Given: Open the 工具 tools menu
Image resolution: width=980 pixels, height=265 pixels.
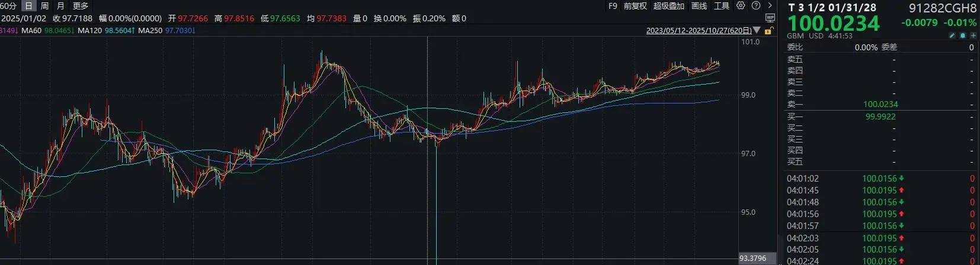Looking at the screenshot, I should point(721,6).
